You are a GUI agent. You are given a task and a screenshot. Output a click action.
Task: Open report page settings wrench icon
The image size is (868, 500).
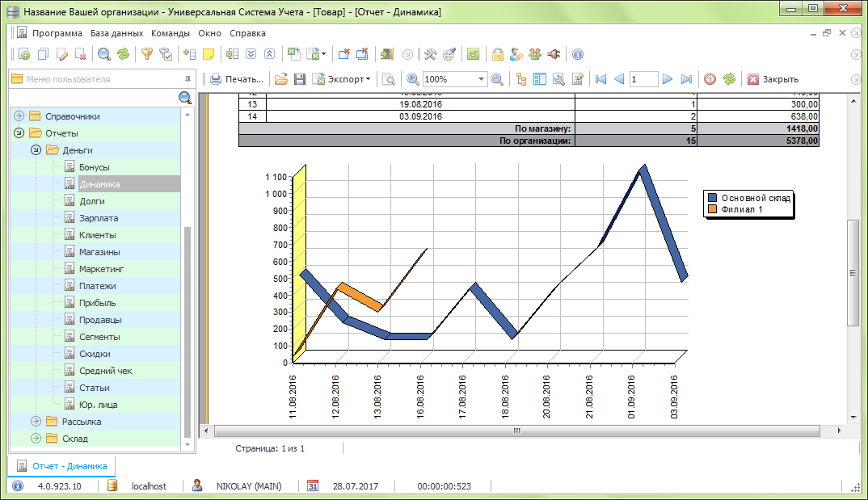(x=558, y=79)
